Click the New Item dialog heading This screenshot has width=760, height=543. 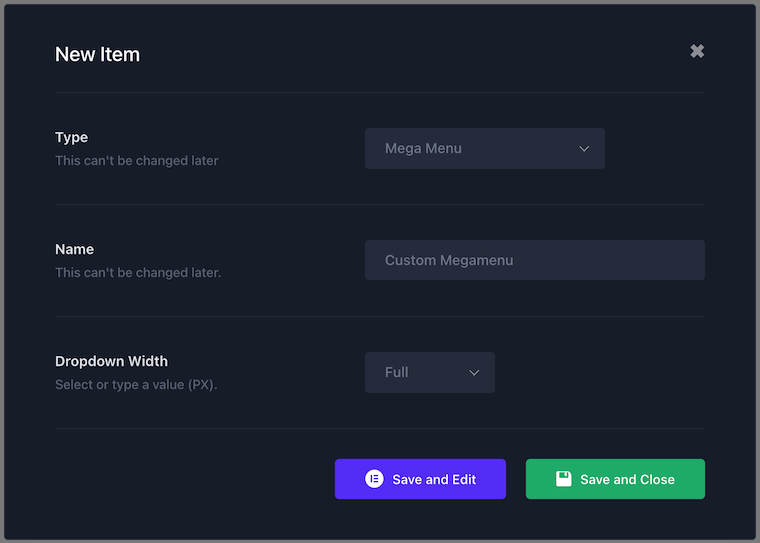pos(97,54)
